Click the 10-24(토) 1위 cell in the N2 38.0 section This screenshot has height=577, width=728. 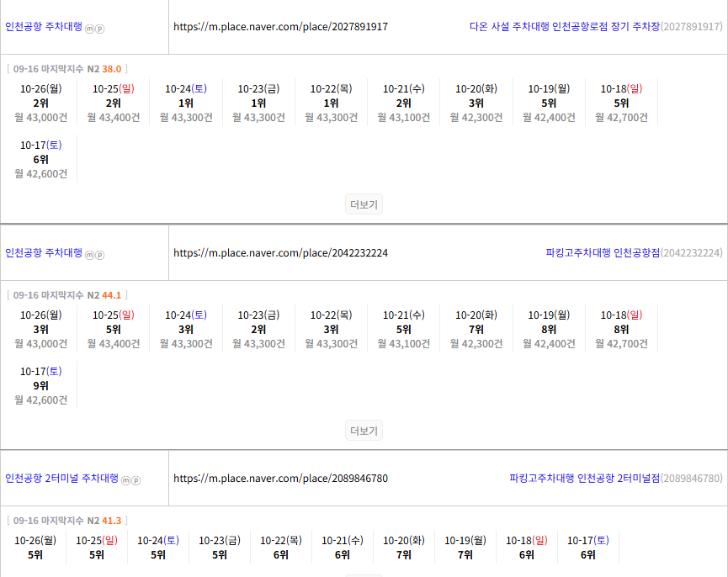[186, 103]
